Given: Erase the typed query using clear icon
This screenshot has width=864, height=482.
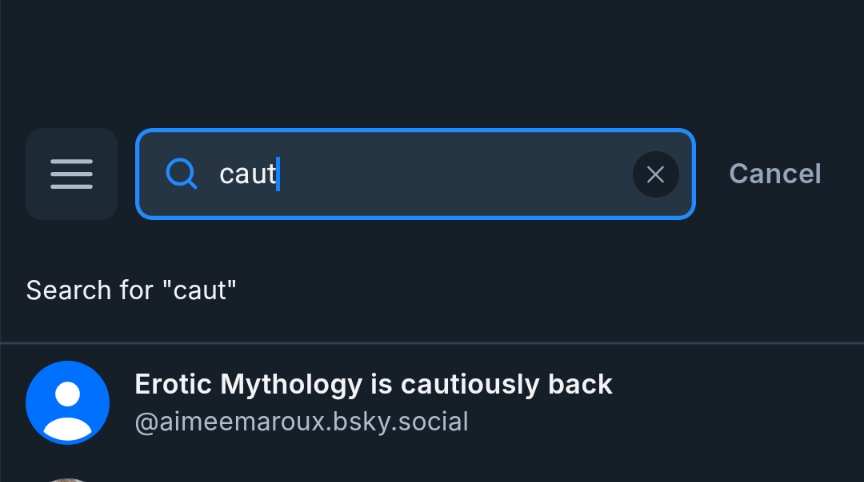Looking at the screenshot, I should (655, 175).
